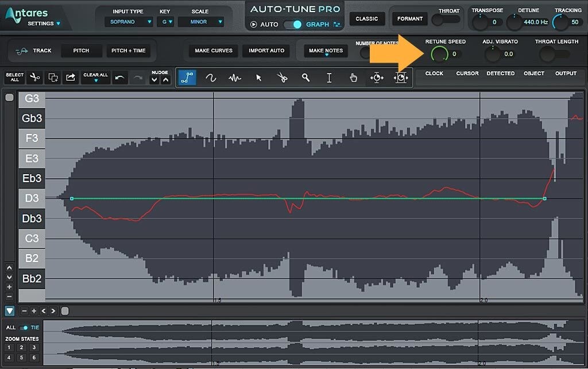Click the Copy icon in the edit toolbar
The width and height of the screenshot is (588, 369).
click(53, 78)
